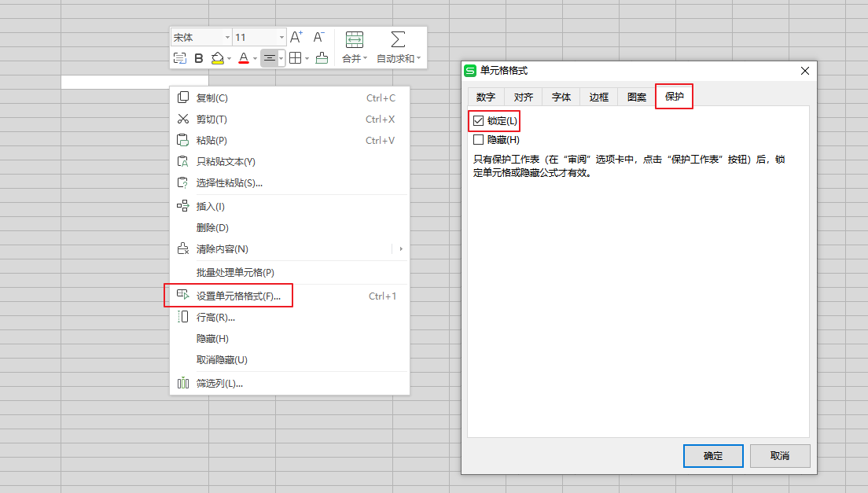Viewport: 868px width, 493px height.
Task: Switch to the 数字 tab
Action: click(x=485, y=97)
